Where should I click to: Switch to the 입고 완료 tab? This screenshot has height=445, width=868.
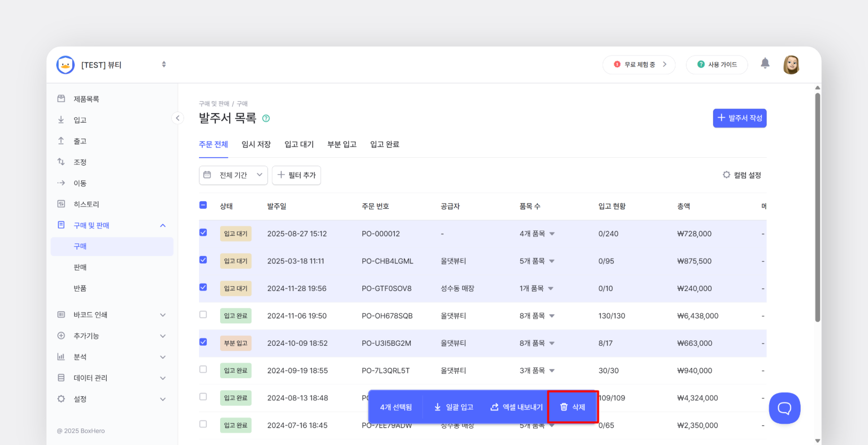[385, 144]
